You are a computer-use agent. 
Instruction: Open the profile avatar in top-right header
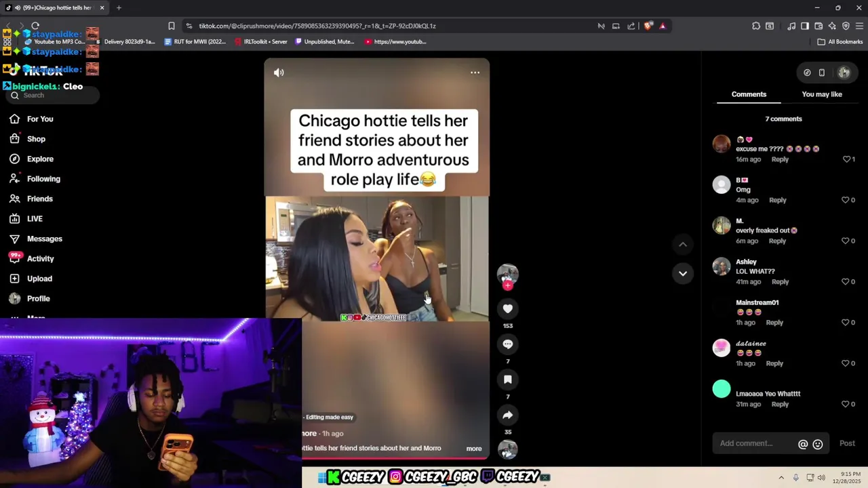click(x=844, y=73)
